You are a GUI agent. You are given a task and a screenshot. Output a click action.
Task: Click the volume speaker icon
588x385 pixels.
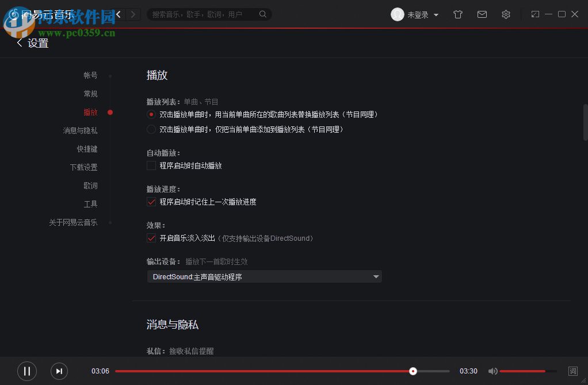pyautogui.click(x=493, y=371)
